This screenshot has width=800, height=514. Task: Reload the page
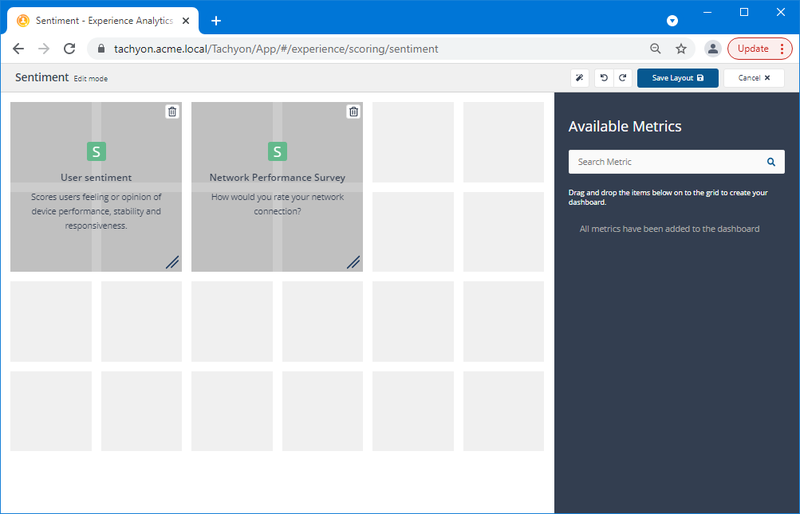tap(69, 49)
